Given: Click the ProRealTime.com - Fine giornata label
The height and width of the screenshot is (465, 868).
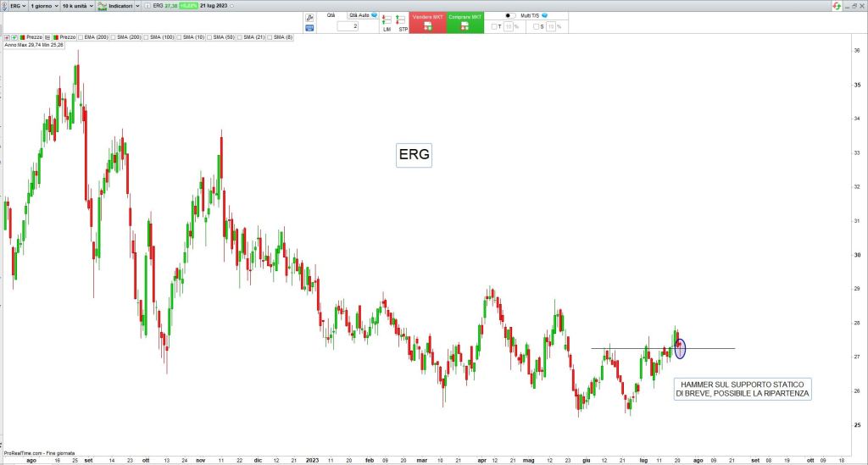Looking at the screenshot, I should (39, 453).
